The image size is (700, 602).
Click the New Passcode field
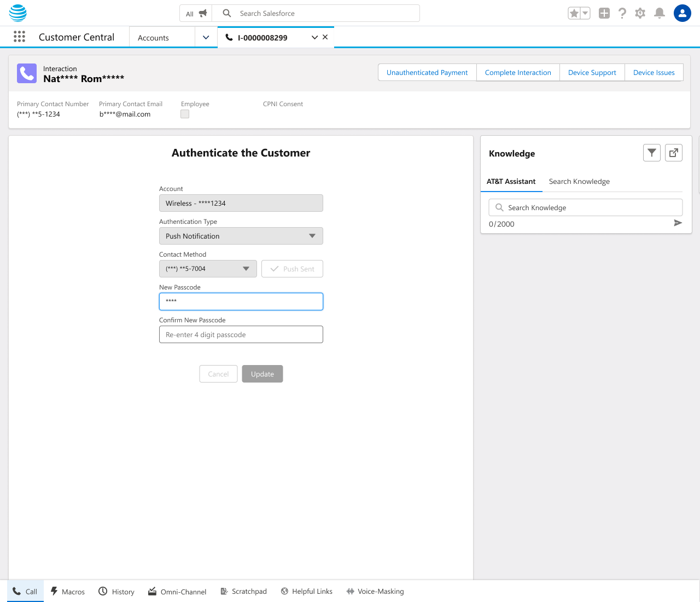[x=241, y=302]
